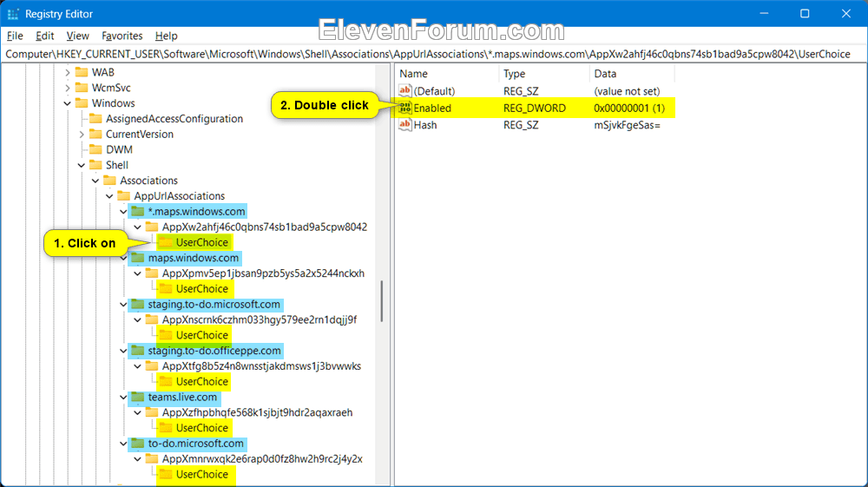Select the AppUrlAssociations folder icon

pyautogui.click(x=124, y=196)
